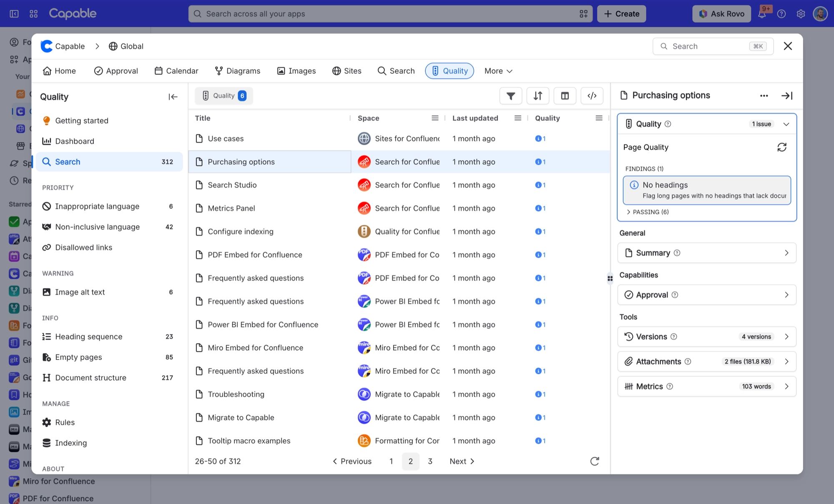The height and width of the screenshot is (504, 834).
Task: Open the Last updated column menu
Action: (518, 118)
